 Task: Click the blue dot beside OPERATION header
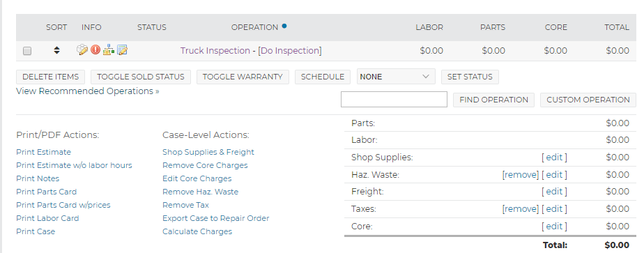click(284, 26)
